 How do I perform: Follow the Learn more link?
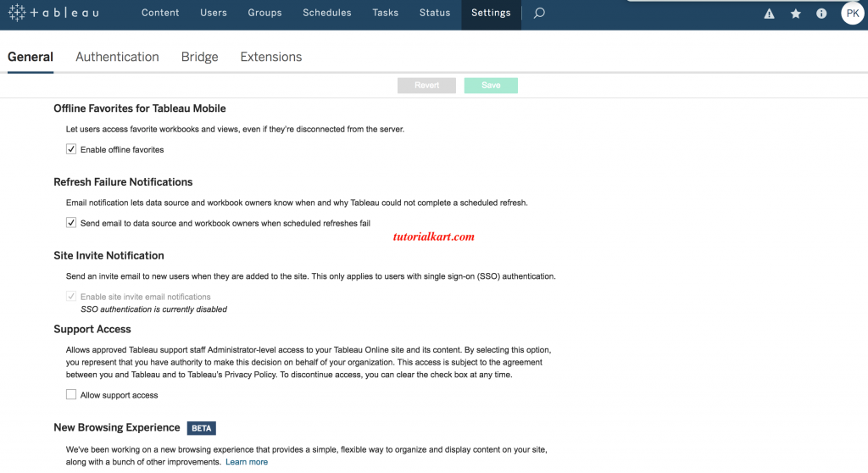247,462
